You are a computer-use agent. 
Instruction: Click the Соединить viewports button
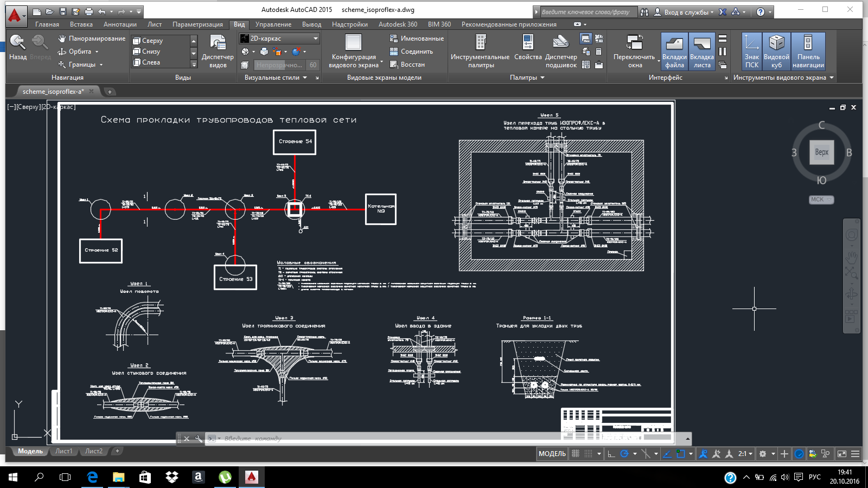411,52
